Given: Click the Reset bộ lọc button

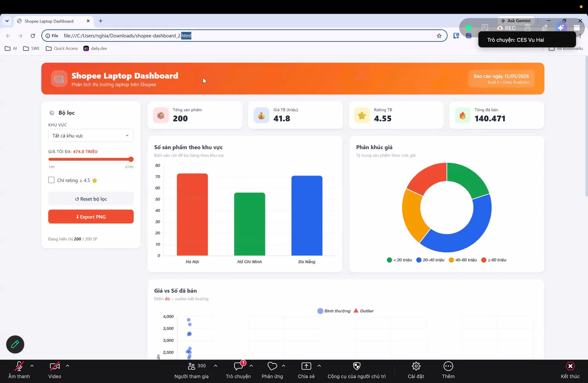Looking at the screenshot, I should click(91, 199).
